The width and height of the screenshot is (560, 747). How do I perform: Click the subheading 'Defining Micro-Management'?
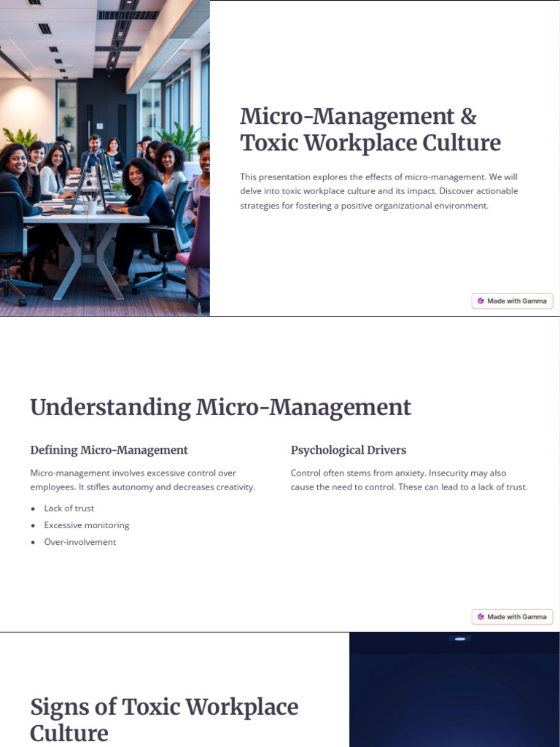click(x=109, y=450)
